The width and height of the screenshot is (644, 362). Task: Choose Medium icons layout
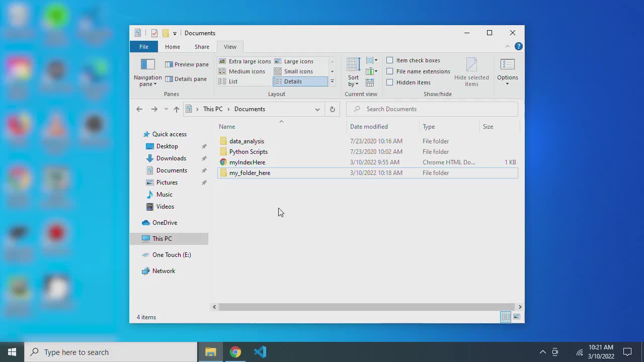[x=242, y=71]
